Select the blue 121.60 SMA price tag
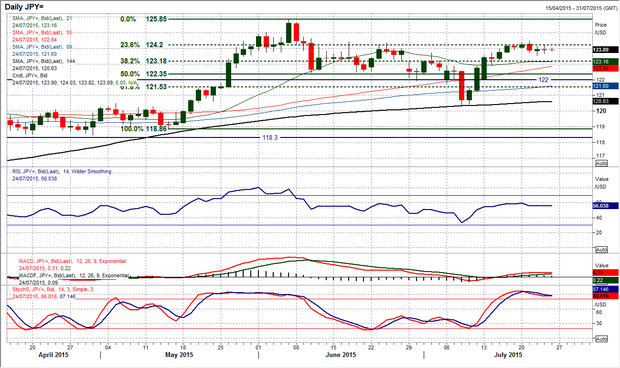This screenshot has width=620, height=368. (x=605, y=86)
